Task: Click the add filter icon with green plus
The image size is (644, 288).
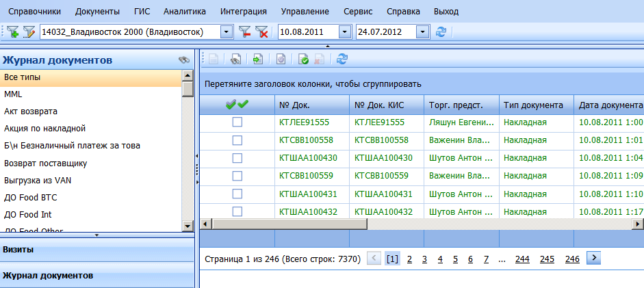Action: [12, 31]
